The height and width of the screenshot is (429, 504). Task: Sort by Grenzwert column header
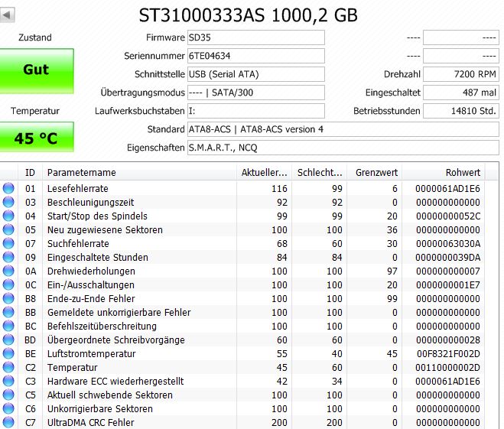375,173
